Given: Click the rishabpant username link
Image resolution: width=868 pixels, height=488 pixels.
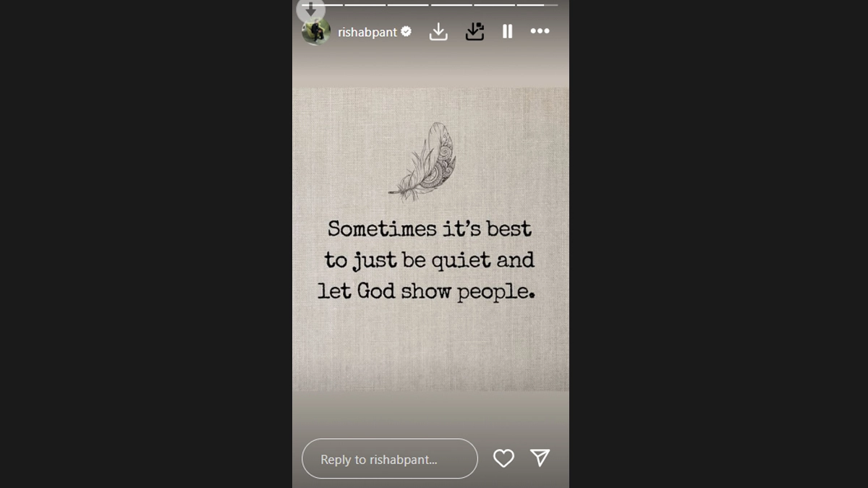Looking at the screenshot, I should pos(367,32).
